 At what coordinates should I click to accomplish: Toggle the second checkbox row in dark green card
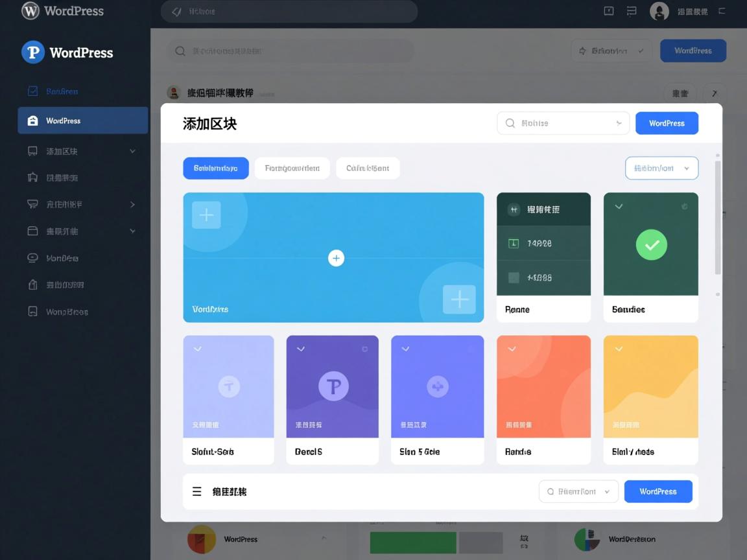click(x=514, y=277)
